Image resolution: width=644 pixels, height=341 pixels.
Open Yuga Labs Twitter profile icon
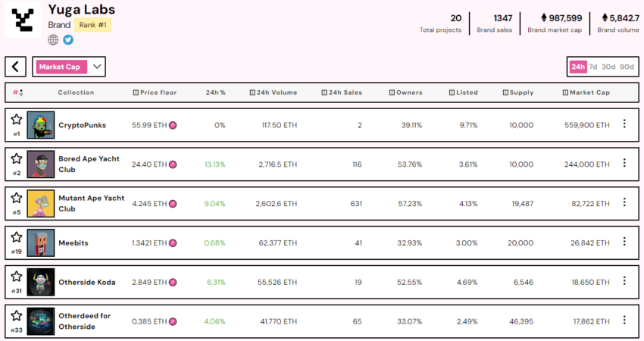click(x=68, y=39)
